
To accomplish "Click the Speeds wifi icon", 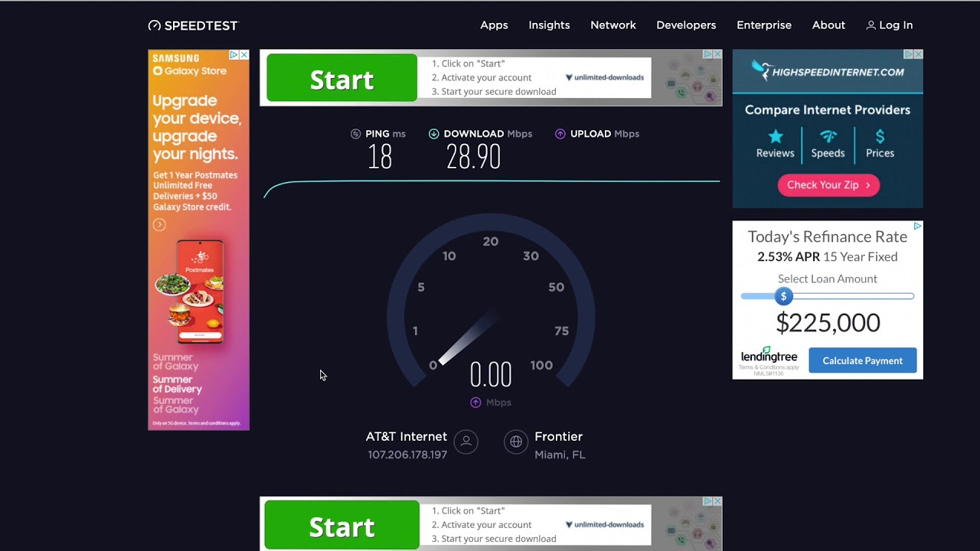I will coord(828,136).
